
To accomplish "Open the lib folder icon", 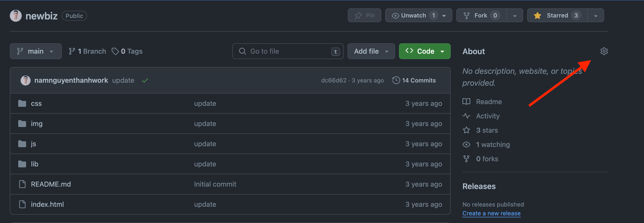I will tap(22, 164).
